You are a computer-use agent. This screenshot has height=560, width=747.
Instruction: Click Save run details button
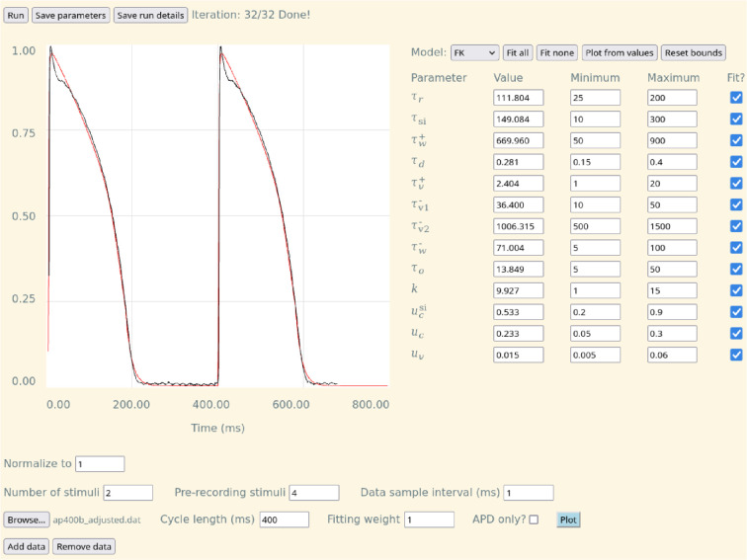pyautogui.click(x=149, y=16)
